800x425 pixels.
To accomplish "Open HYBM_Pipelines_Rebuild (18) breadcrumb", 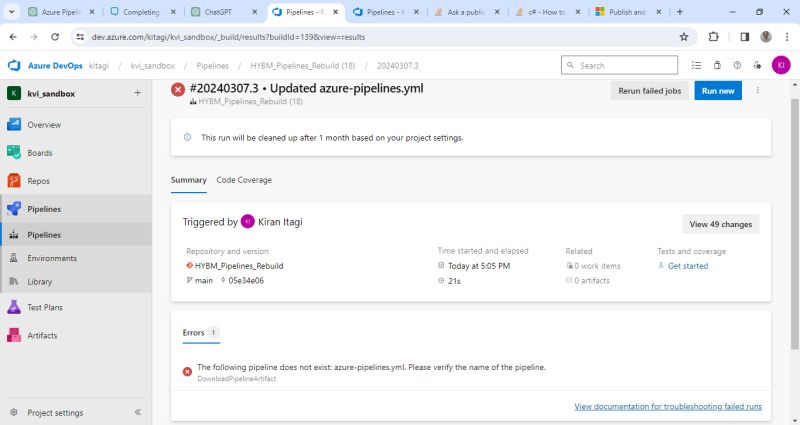I will pyautogui.click(x=303, y=66).
